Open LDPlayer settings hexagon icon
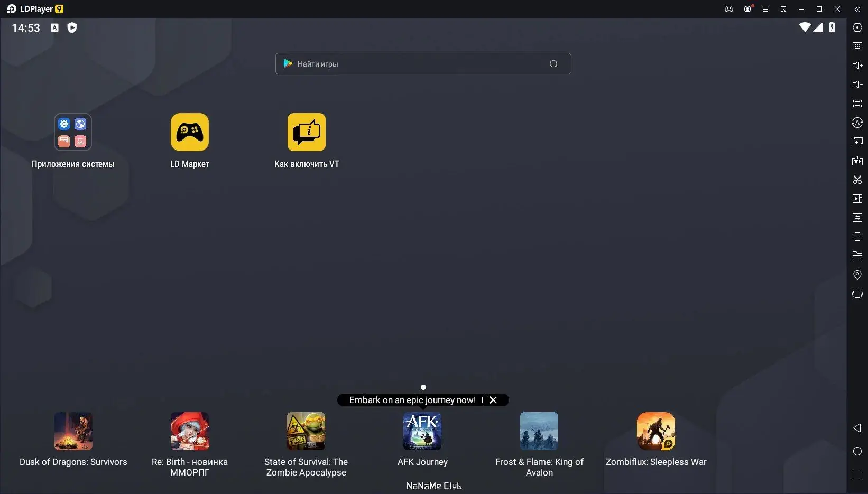Screen dimensions: 868x494 [857, 27]
